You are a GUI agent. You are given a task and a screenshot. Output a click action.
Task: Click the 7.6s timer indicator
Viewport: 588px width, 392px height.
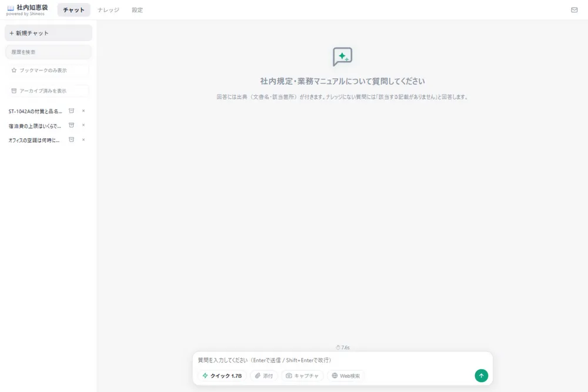point(343,347)
